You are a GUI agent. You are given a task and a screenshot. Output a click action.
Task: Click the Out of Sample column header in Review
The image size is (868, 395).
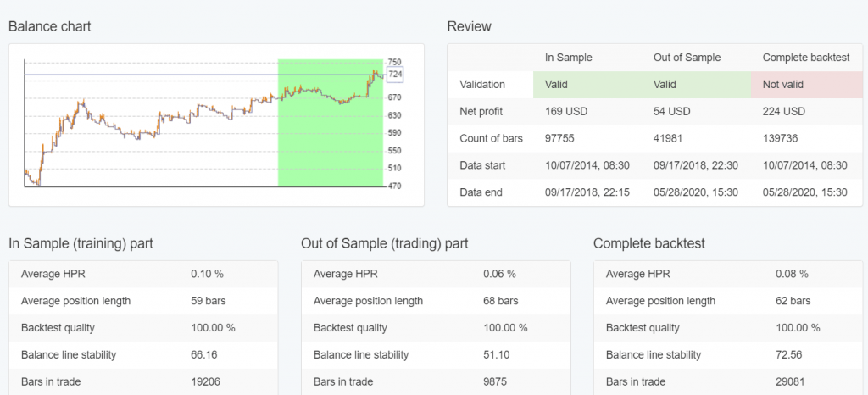click(687, 58)
